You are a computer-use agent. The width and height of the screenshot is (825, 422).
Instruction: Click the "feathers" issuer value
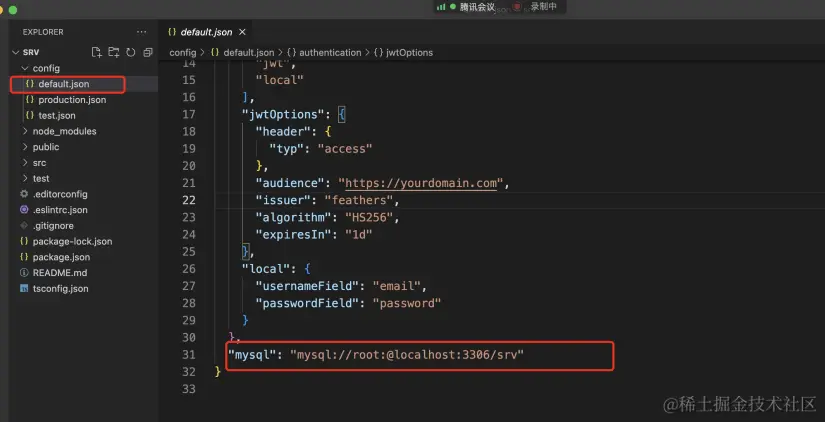[x=359, y=200]
